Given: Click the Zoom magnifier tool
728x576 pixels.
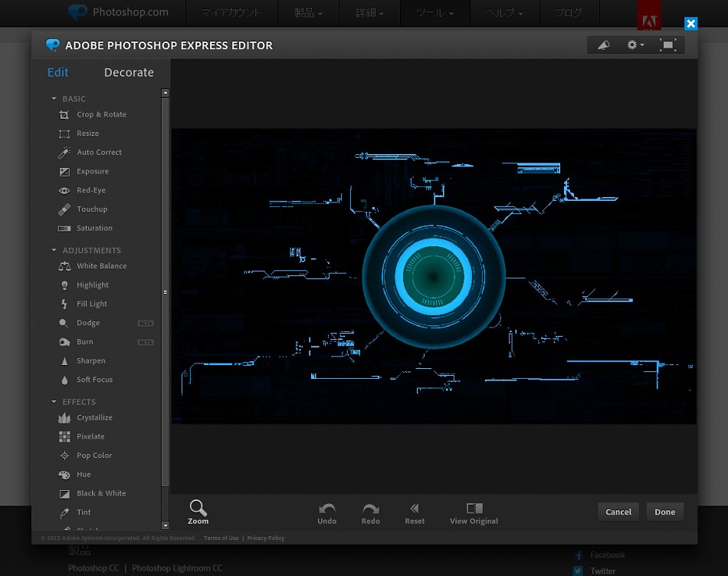Looking at the screenshot, I should tap(198, 512).
